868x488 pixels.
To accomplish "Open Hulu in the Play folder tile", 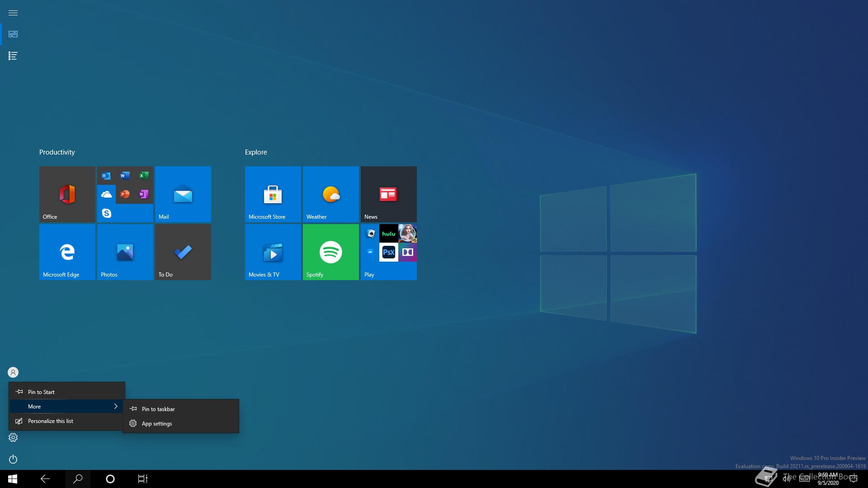I will coord(389,233).
